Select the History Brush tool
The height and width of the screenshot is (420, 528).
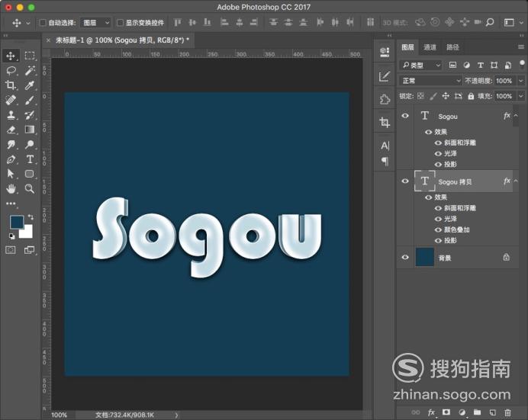[30, 114]
